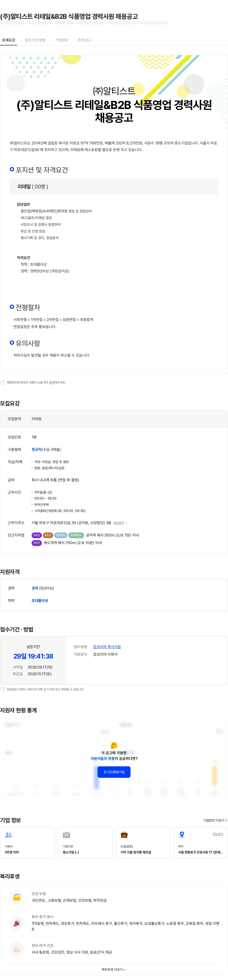228x980 pixels.
Task: Click the '중소기업 (-)' company type text
Action: (71, 852)
